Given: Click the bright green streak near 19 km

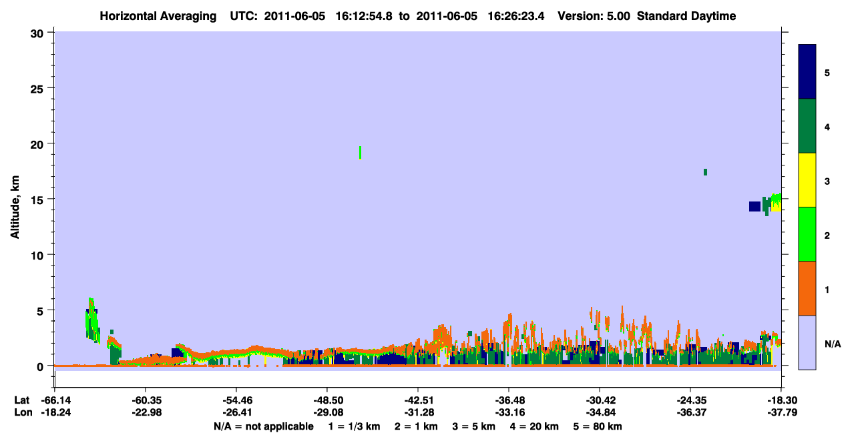Looking at the screenshot, I should pos(361,152).
